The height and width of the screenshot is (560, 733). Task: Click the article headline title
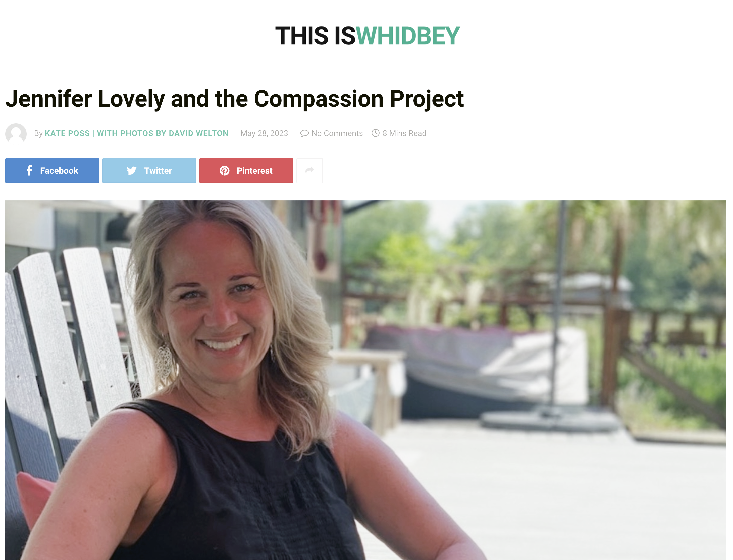pos(235,99)
